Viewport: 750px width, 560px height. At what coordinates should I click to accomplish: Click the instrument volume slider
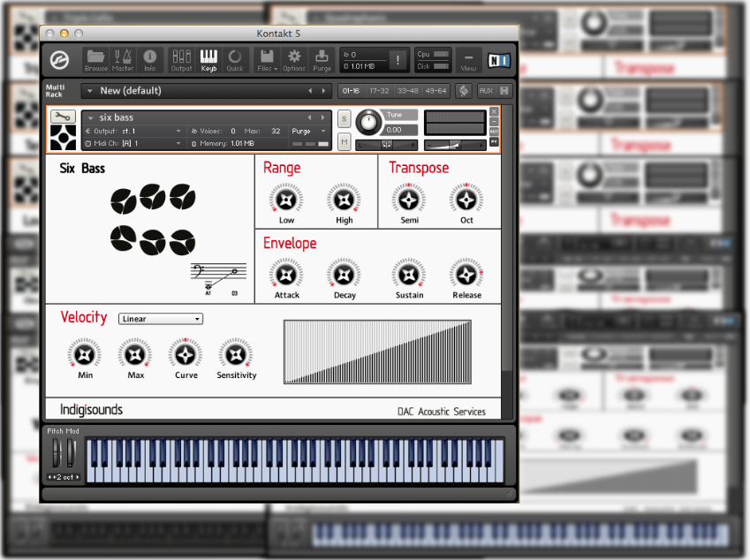pyautogui.click(x=454, y=145)
